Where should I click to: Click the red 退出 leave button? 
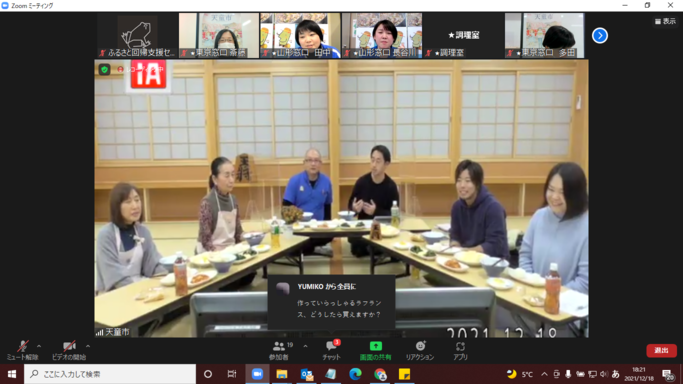[661, 350]
